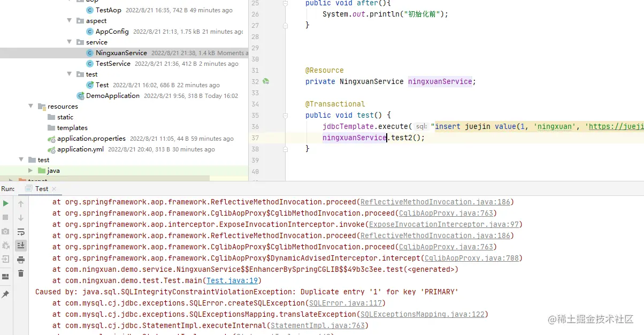Click sql: parameter hint on line 36
Screen dimensions: 644x335
click(421, 127)
